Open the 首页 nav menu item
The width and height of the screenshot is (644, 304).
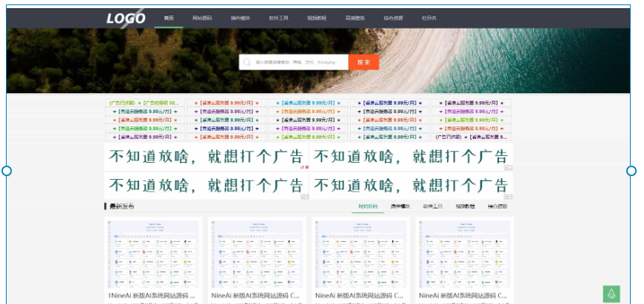pos(169,18)
